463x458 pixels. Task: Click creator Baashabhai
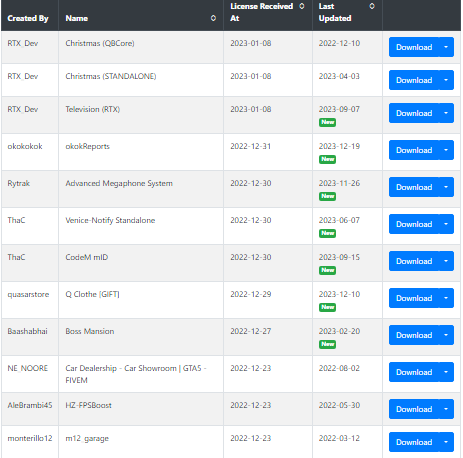[x=27, y=331]
